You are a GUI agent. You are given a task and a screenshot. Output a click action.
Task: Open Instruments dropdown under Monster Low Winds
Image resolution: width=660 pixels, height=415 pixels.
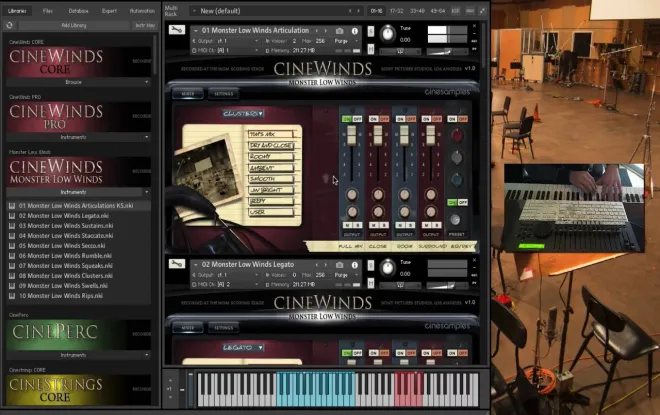78,192
